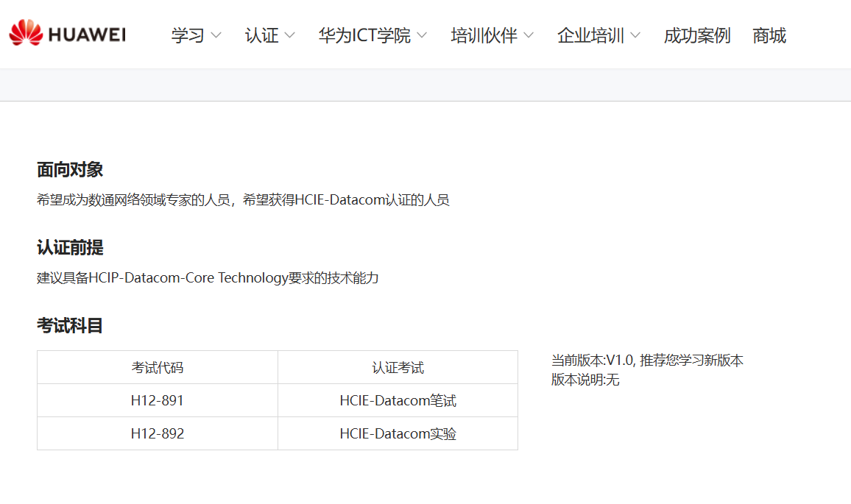The height and width of the screenshot is (504, 851).
Task: Click the 希望成为数通网络领域专家 audience description
Action: (243, 199)
